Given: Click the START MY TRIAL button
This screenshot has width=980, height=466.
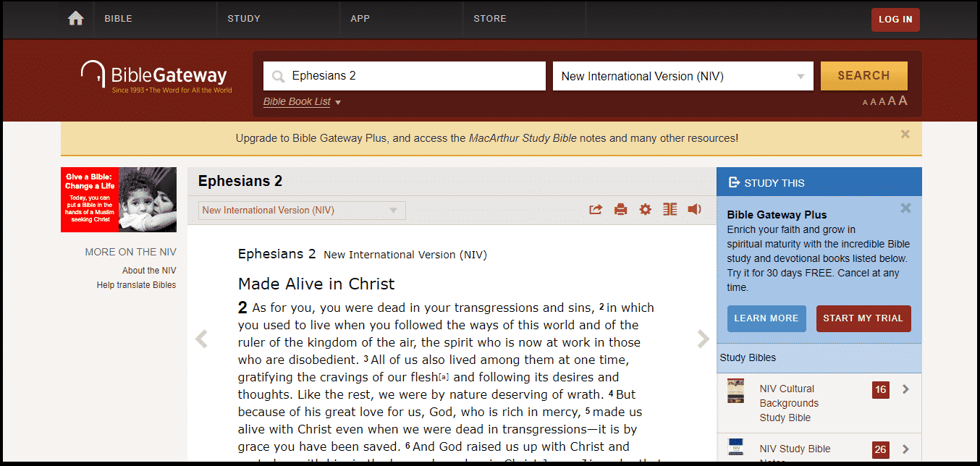Looking at the screenshot, I should [863, 318].
